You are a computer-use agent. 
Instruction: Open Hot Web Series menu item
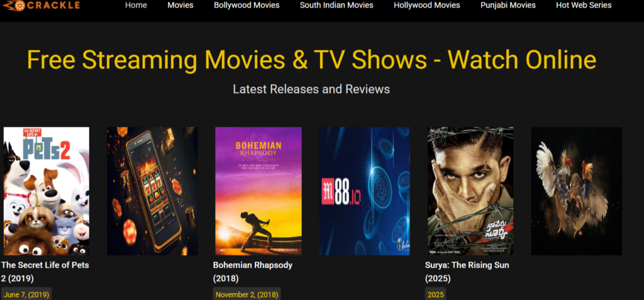pos(584,5)
